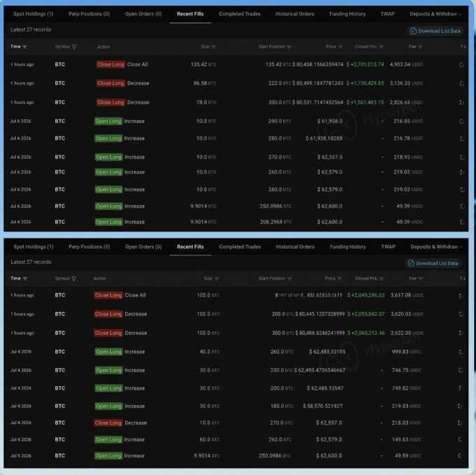Click the +1,730,429.85 Closed PnL value
The width and height of the screenshot is (476, 475).
[x=365, y=83]
